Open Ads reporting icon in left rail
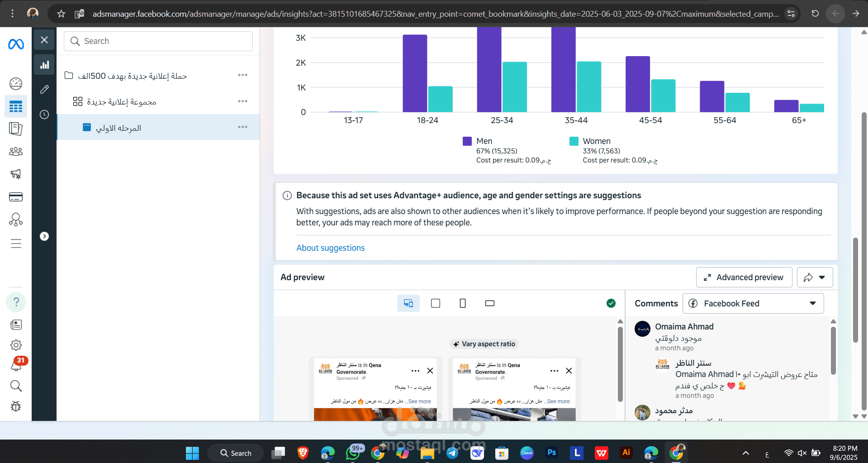Screen dimensions: 868x463 pos(16,129)
